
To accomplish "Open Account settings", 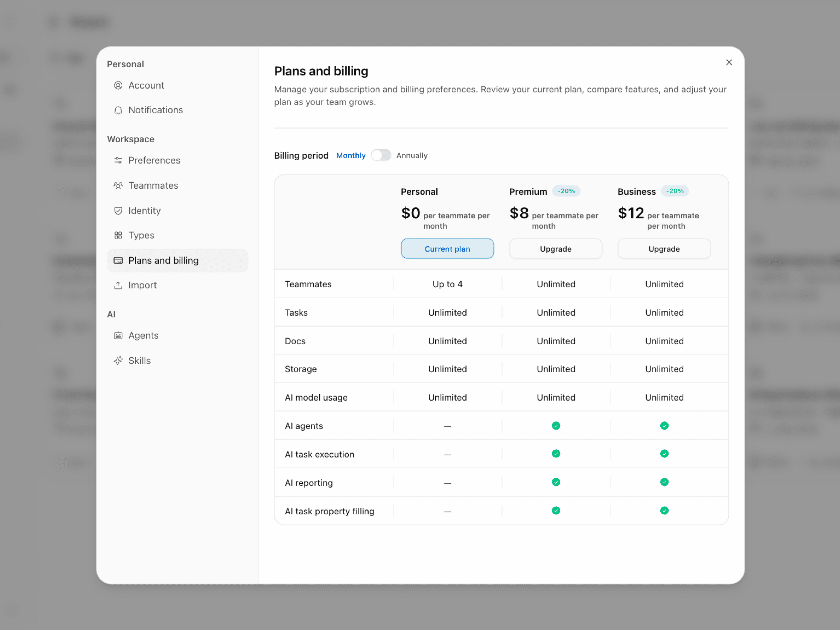I will [177, 85].
